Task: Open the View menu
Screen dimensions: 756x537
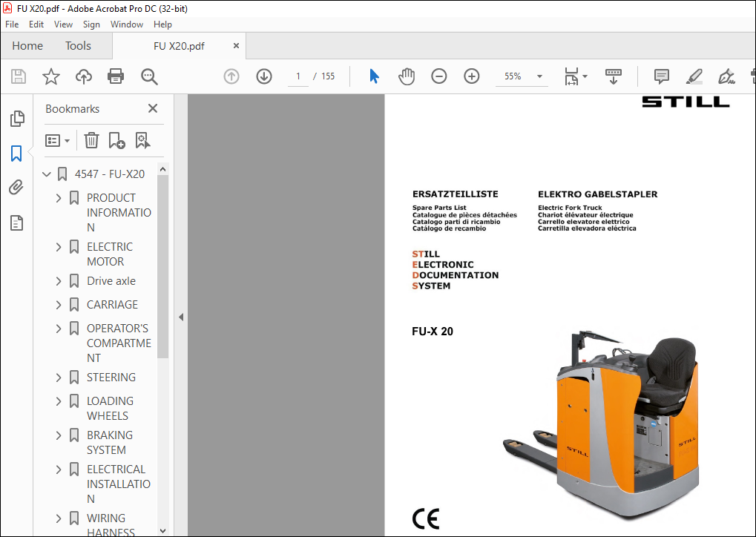Action: pyautogui.click(x=63, y=24)
